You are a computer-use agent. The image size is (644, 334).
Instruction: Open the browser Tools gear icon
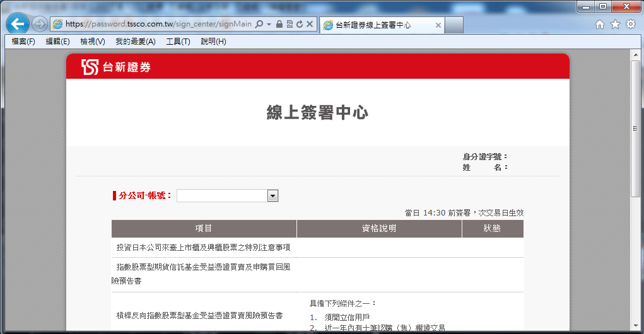coord(630,25)
